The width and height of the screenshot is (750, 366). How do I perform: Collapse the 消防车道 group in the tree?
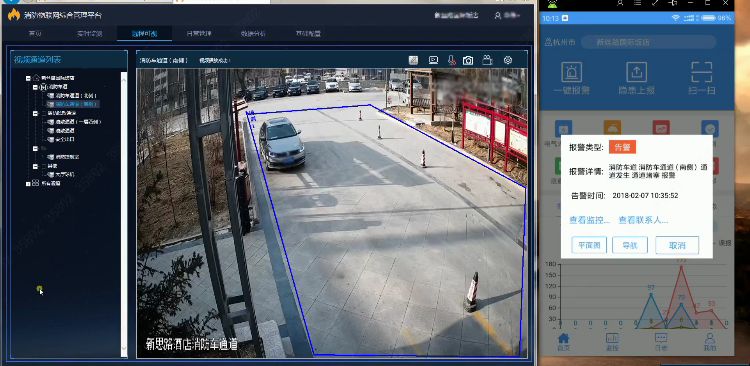click(x=35, y=88)
